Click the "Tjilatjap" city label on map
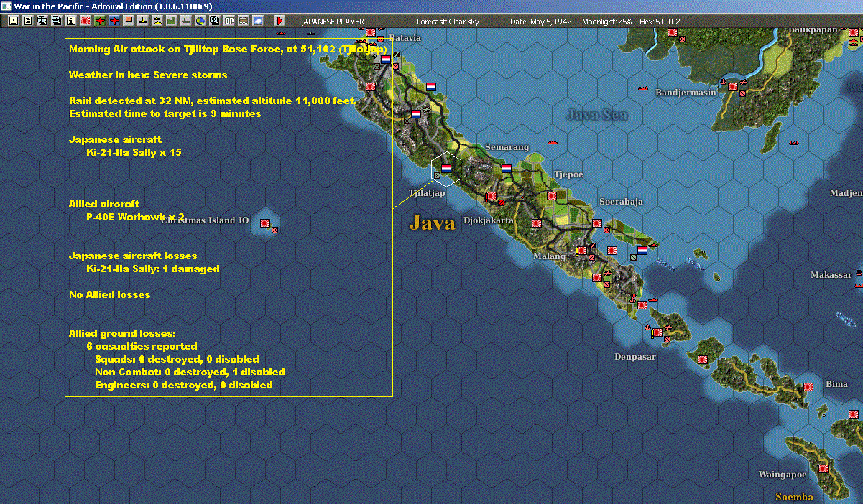 pos(427,193)
